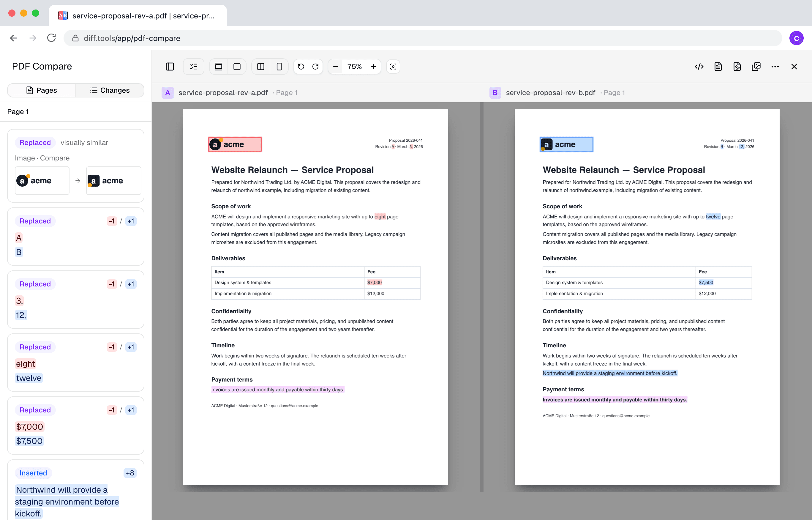Open the three-dot more options menu

[775, 67]
